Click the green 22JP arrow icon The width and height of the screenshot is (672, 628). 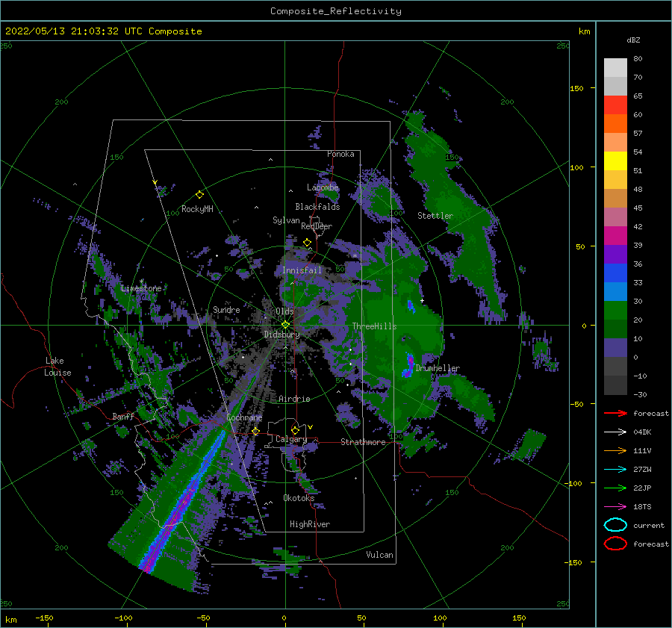[615, 488]
